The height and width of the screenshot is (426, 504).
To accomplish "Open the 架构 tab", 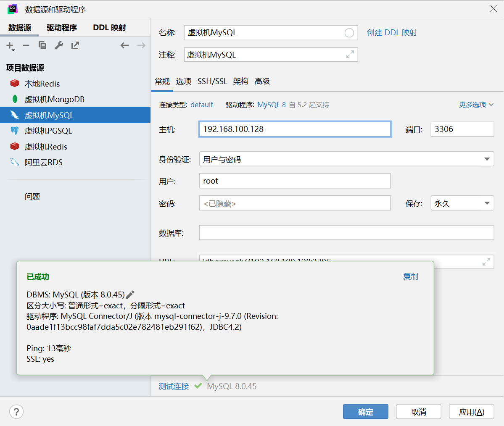I will click(241, 81).
